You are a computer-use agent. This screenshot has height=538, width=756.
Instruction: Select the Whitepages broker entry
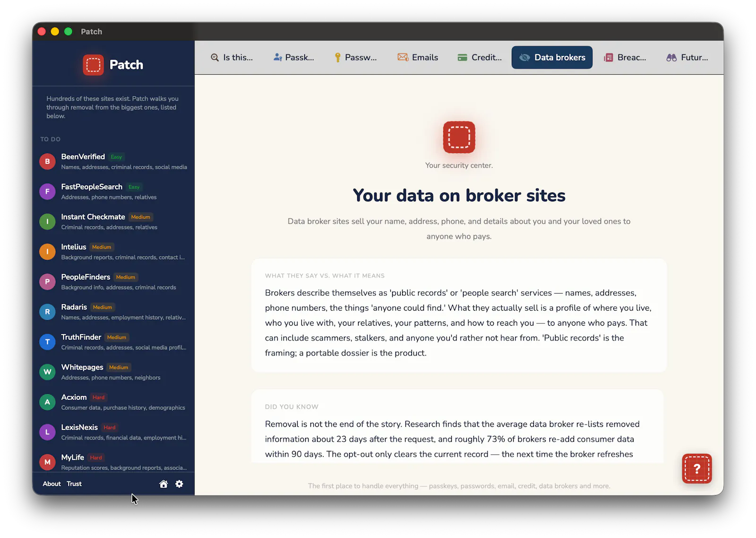(113, 372)
